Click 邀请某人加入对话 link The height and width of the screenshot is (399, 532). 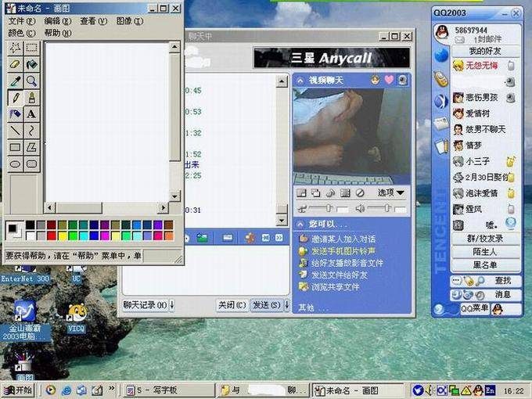pos(343,239)
